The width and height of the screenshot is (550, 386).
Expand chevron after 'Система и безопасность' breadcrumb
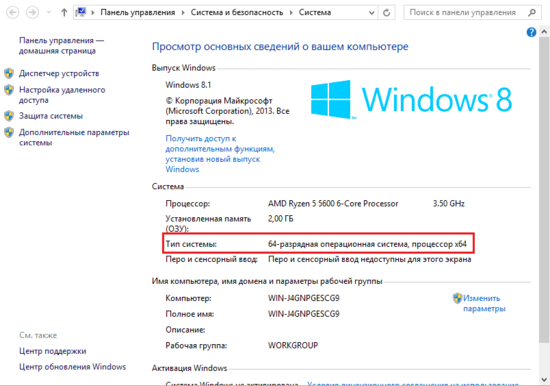pyautogui.click(x=291, y=13)
